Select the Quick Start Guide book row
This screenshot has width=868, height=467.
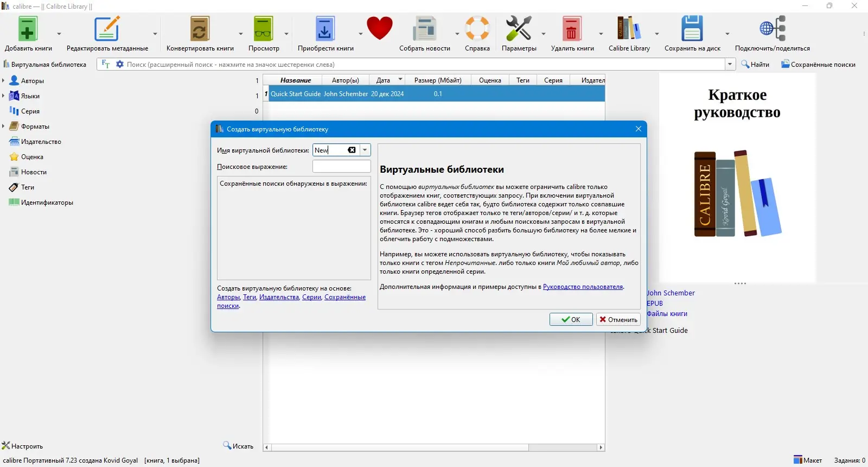click(x=437, y=93)
